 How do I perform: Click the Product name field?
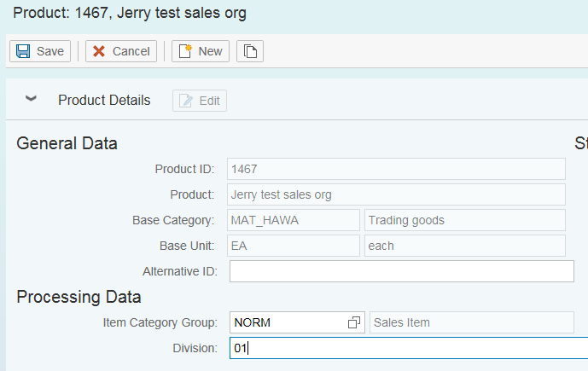(x=396, y=194)
